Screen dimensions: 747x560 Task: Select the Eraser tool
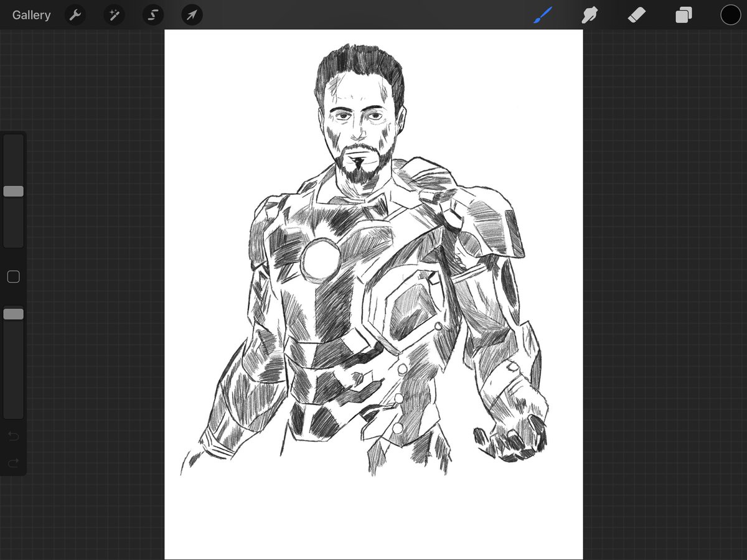(637, 15)
